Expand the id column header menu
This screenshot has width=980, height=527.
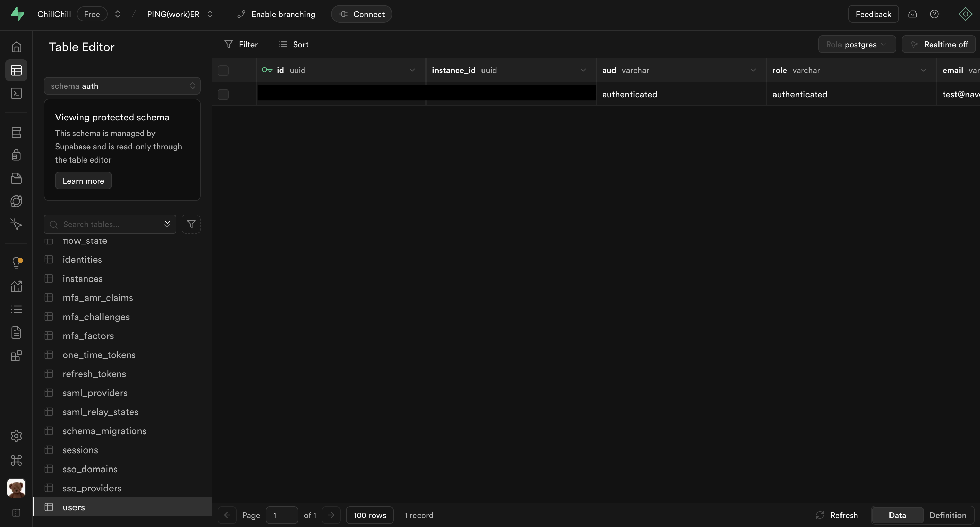[412, 70]
